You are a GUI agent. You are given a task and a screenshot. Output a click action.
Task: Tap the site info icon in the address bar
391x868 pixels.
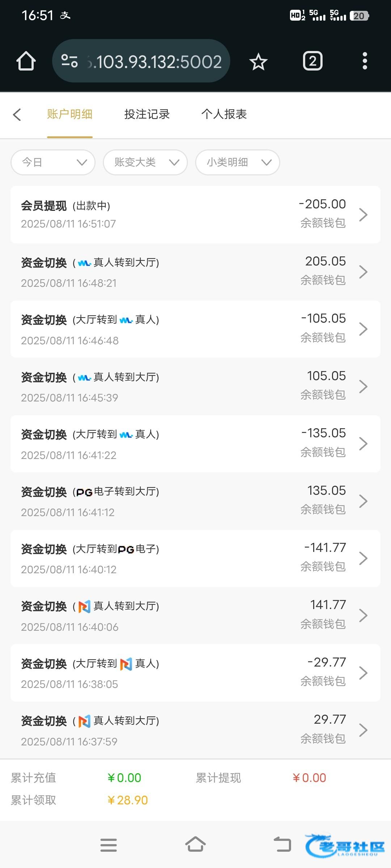pyautogui.click(x=70, y=61)
